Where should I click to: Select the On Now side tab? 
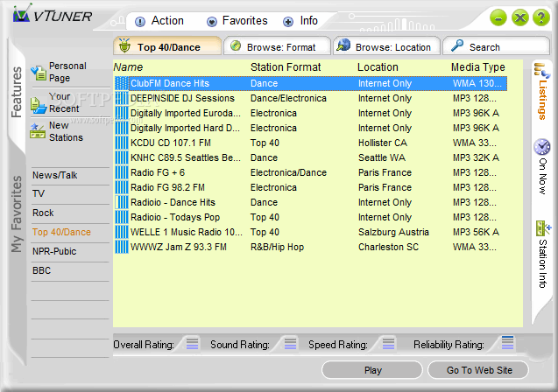(x=542, y=166)
